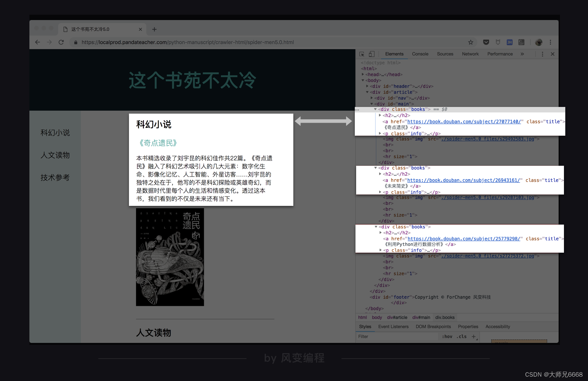Click the browser back arrow

[37, 42]
